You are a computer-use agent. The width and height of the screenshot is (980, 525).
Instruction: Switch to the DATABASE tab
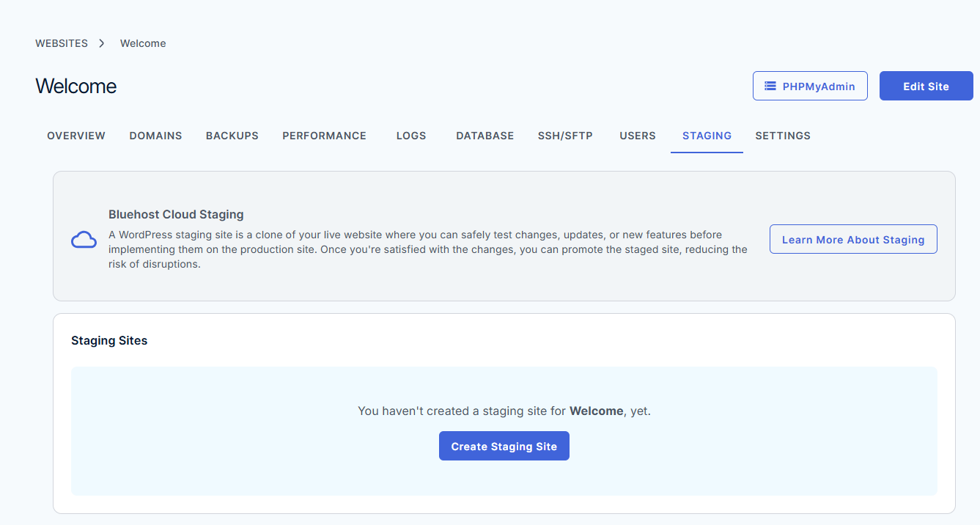click(485, 136)
